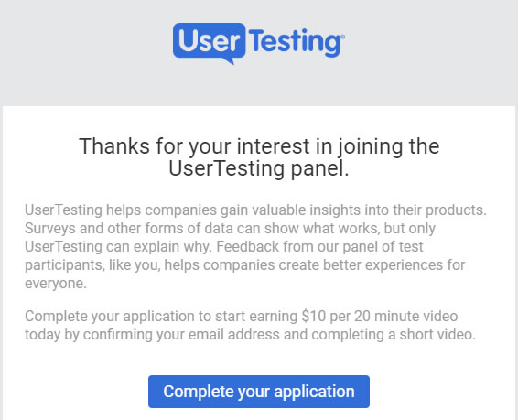Image resolution: width=518 pixels, height=420 pixels.
Task: Click the gray header banner beside the logo
Action: [429, 53]
